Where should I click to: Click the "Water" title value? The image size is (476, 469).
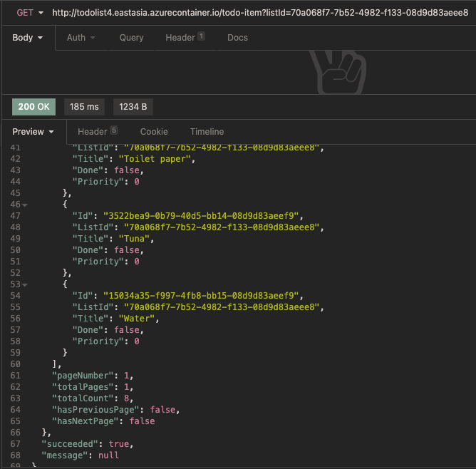[x=137, y=319]
